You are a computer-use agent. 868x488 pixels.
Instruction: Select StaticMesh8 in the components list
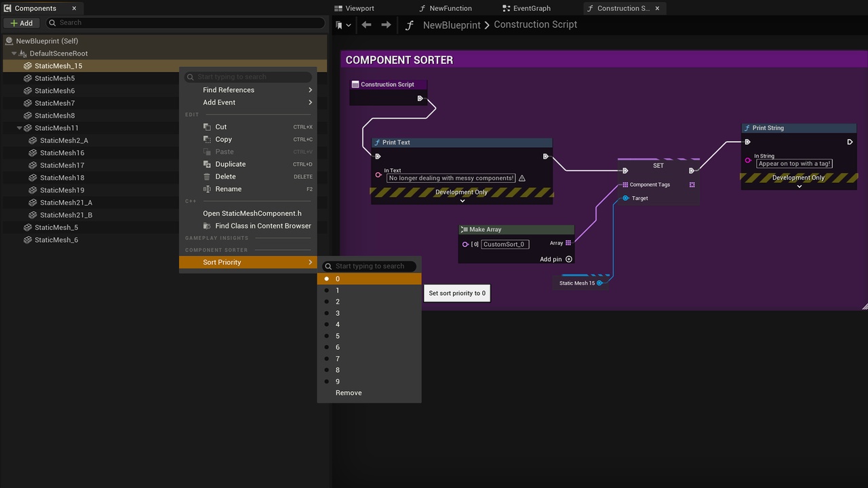(x=54, y=116)
